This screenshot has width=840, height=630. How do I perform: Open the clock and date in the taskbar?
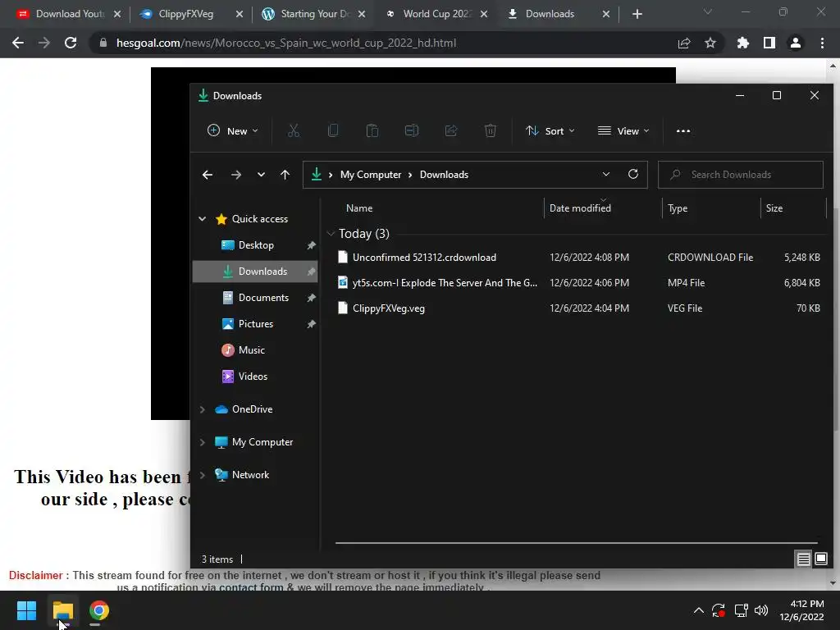coord(801,610)
